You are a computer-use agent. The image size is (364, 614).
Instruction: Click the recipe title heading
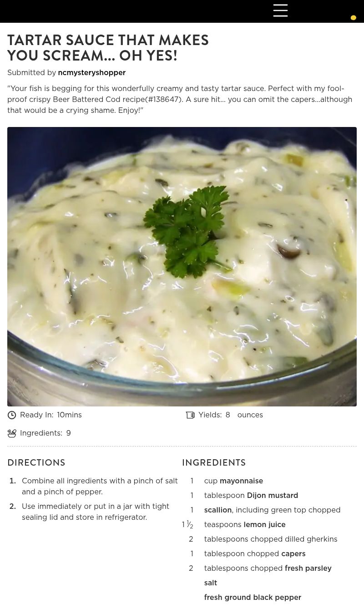(x=108, y=48)
